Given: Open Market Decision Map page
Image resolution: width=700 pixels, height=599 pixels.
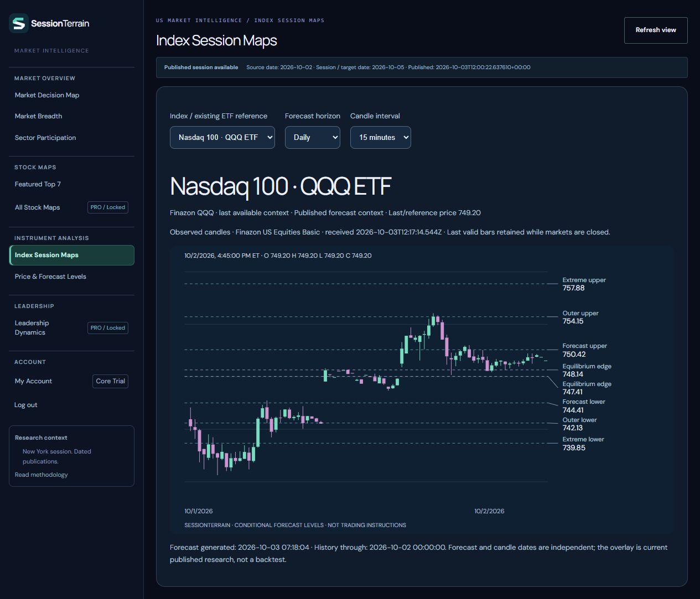Looking at the screenshot, I should coord(47,95).
